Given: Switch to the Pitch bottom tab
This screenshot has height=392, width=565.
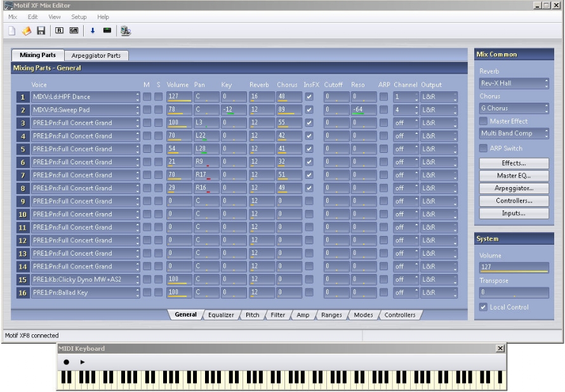Looking at the screenshot, I should pyautogui.click(x=252, y=315).
